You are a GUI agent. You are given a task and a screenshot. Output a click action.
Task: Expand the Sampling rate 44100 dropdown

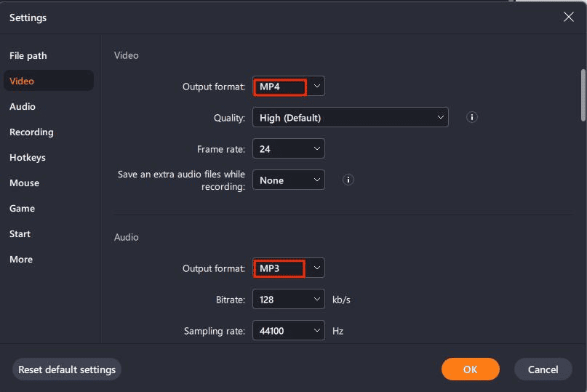tap(288, 331)
